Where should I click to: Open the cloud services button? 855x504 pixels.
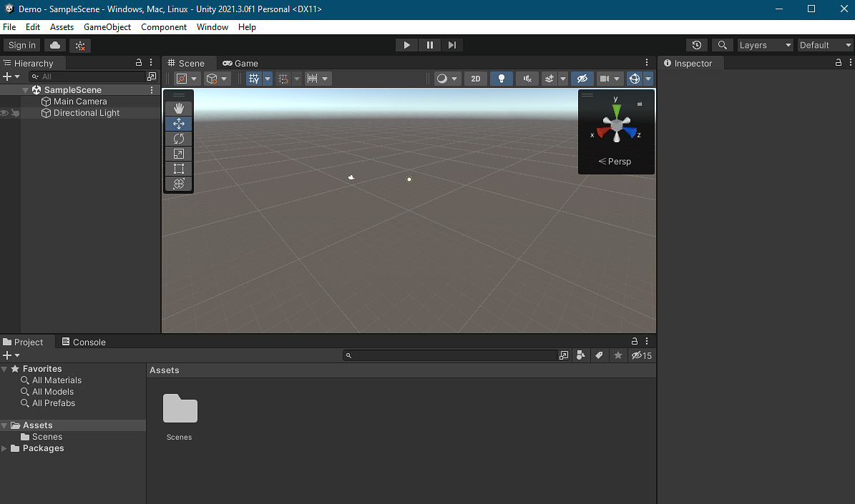[x=55, y=45]
